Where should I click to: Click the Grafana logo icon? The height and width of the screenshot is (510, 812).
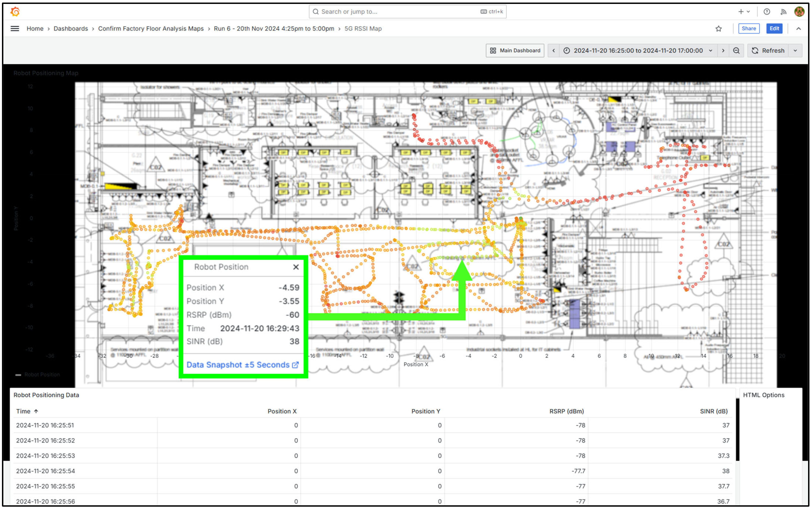coord(15,12)
